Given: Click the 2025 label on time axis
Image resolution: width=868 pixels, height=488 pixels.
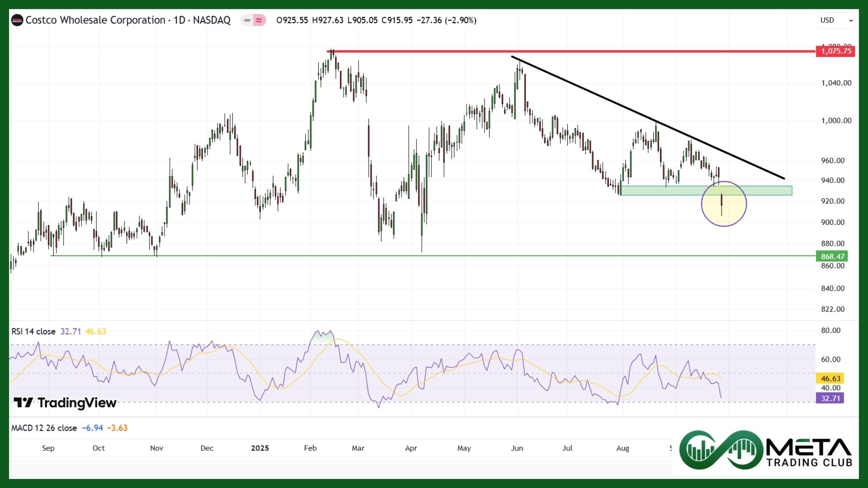Looking at the screenshot, I should pos(260,448).
